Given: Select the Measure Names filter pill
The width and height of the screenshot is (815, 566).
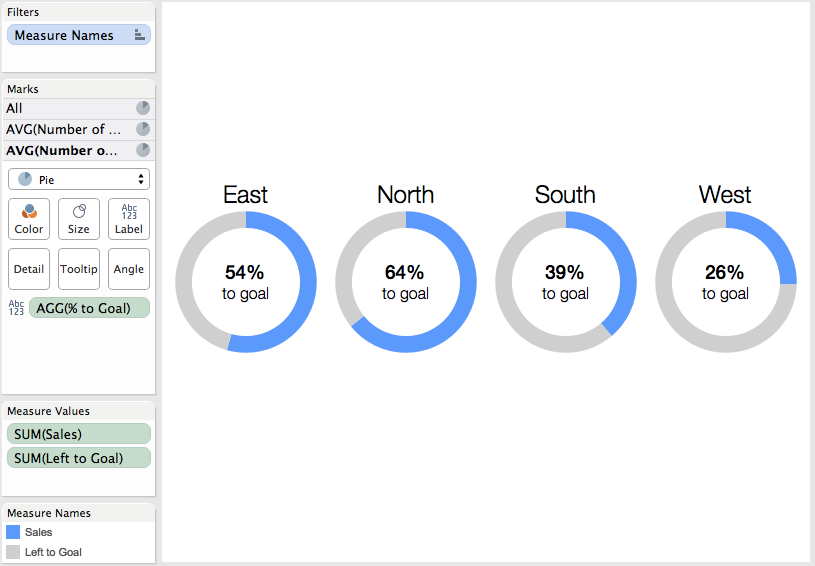Looking at the screenshot, I should tap(78, 35).
